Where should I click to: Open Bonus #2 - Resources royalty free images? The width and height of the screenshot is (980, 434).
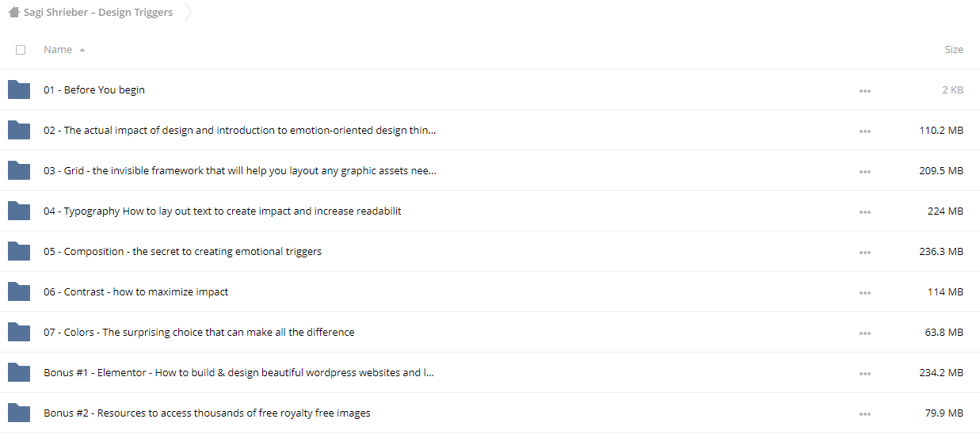[x=207, y=413]
